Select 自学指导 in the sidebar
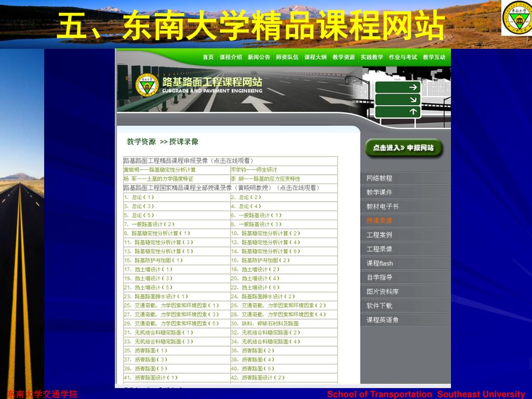 [379, 277]
